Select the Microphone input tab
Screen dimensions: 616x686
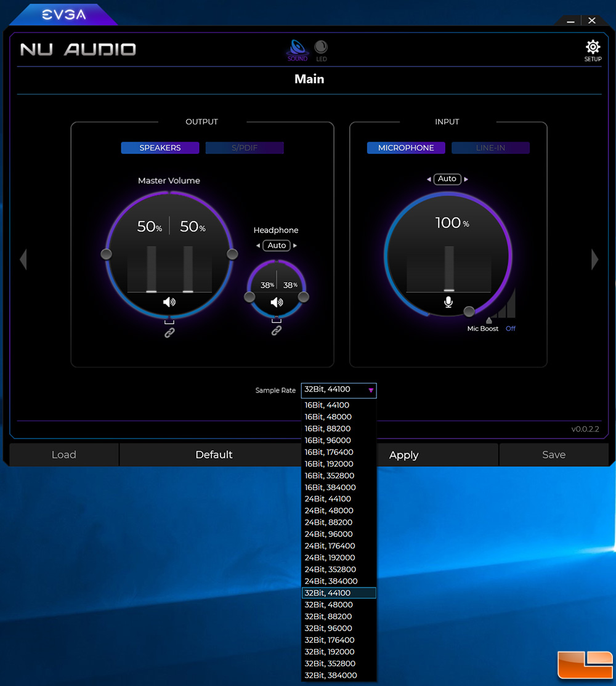click(x=406, y=148)
